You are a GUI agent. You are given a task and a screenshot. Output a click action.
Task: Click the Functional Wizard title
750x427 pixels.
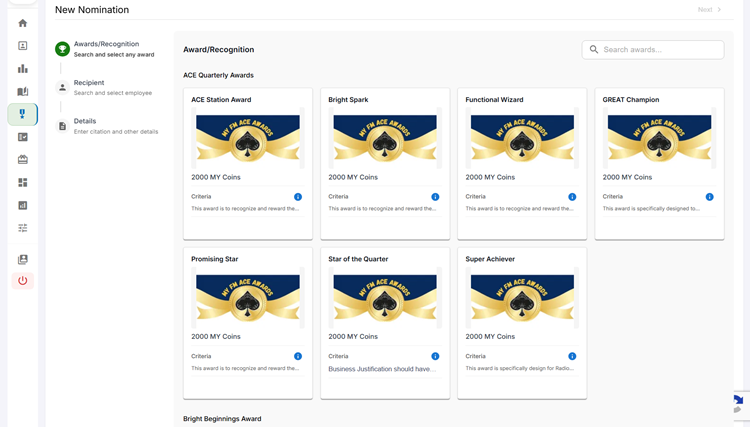pyautogui.click(x=494, y=99)
